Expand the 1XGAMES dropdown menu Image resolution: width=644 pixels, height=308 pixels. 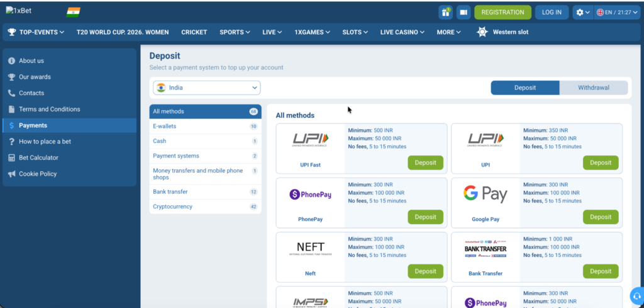[x=312, y=32]
